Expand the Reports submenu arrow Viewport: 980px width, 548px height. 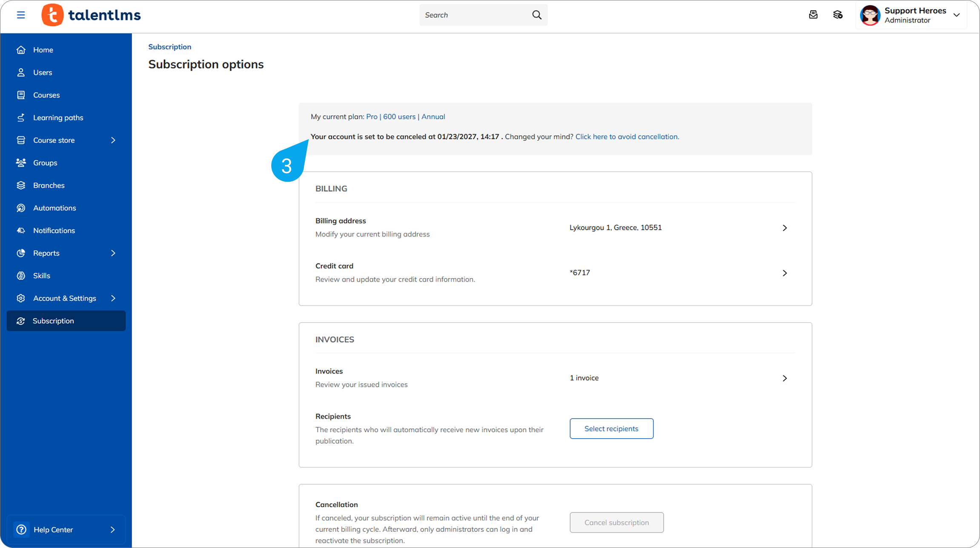point(113,253)
